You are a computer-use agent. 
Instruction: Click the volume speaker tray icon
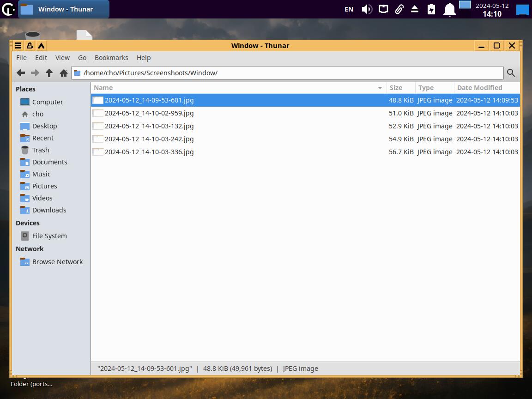[367, 9]
